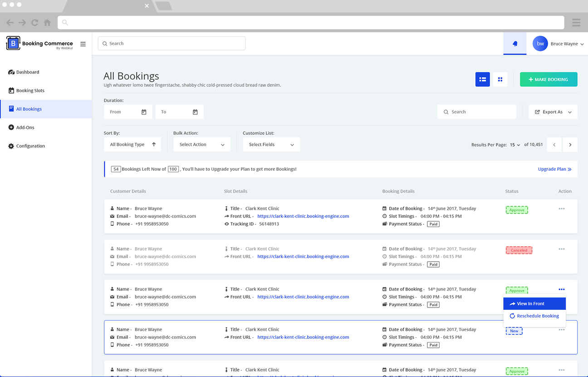
Task: Open first booking's Front URL link
Action: 303,216
